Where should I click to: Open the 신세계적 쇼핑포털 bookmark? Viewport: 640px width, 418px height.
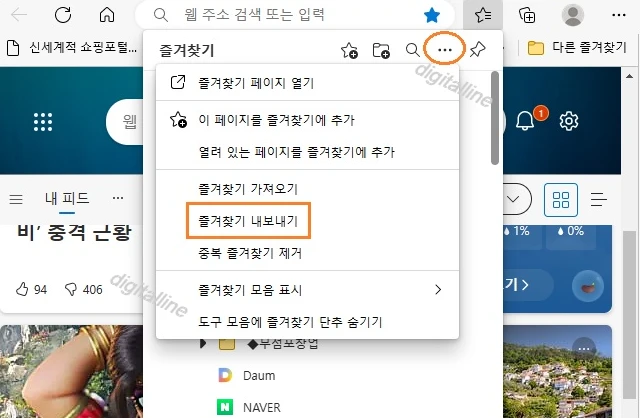(72, 48)
